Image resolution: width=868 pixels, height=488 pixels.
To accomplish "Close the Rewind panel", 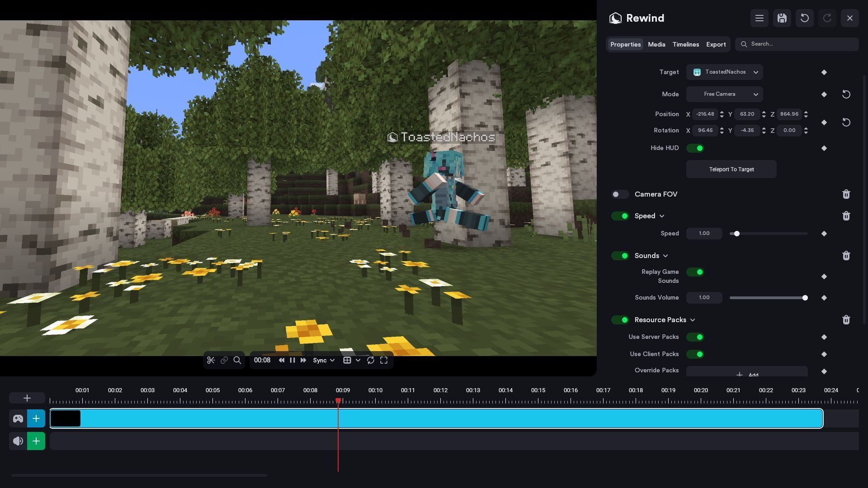I will tap(850, 18).
